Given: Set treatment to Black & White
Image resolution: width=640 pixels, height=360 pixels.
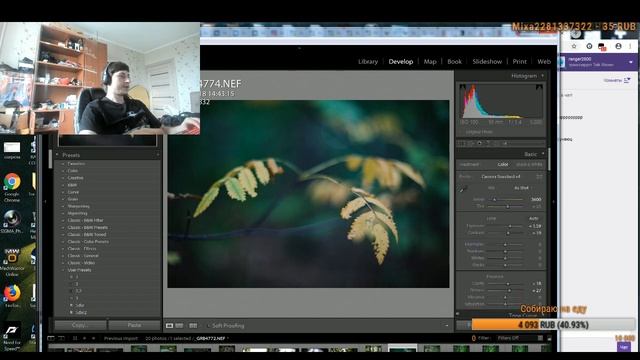Looking at the screenshot, I should coord(529,164).
